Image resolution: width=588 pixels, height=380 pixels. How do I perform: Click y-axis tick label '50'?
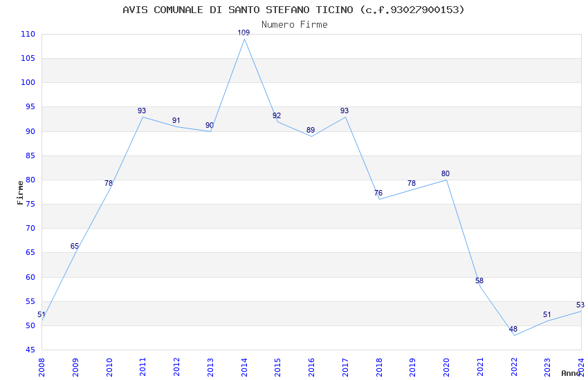(x=30, y=325)
